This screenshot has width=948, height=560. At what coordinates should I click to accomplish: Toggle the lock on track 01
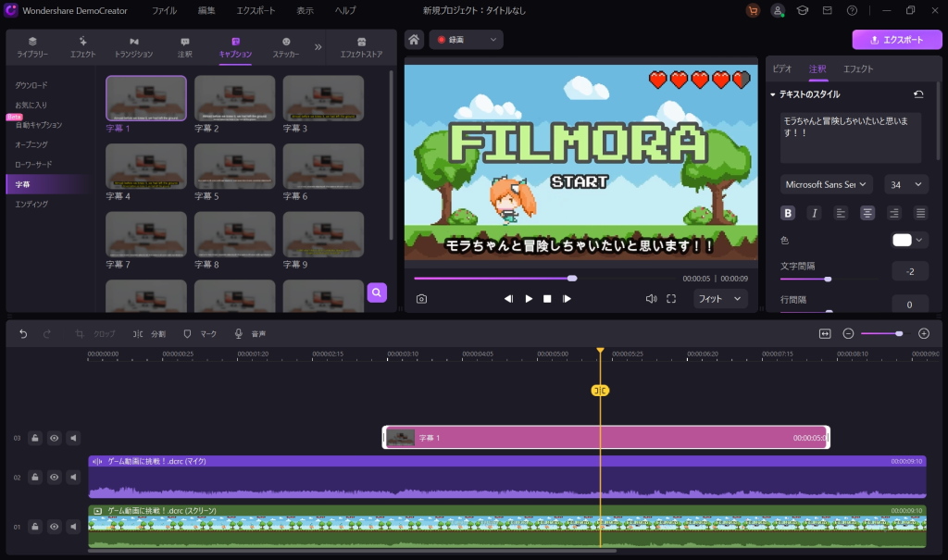pos(34,527)
